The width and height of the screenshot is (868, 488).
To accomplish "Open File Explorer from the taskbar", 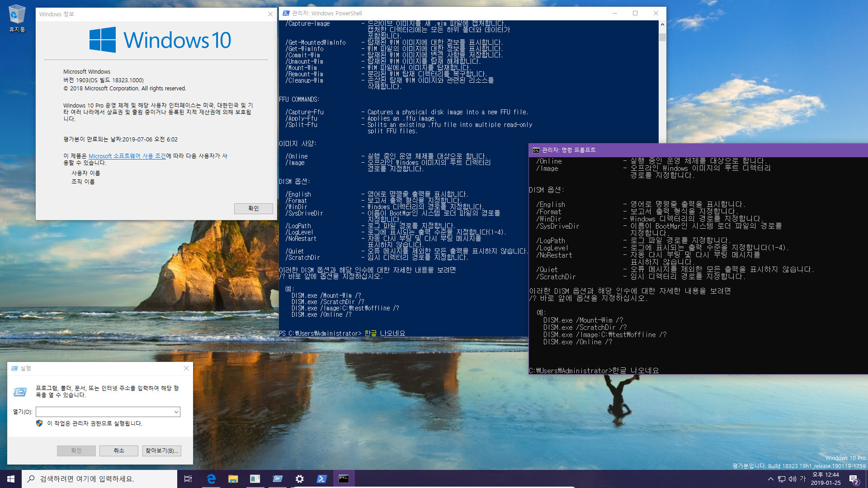I will pos(233,479).
